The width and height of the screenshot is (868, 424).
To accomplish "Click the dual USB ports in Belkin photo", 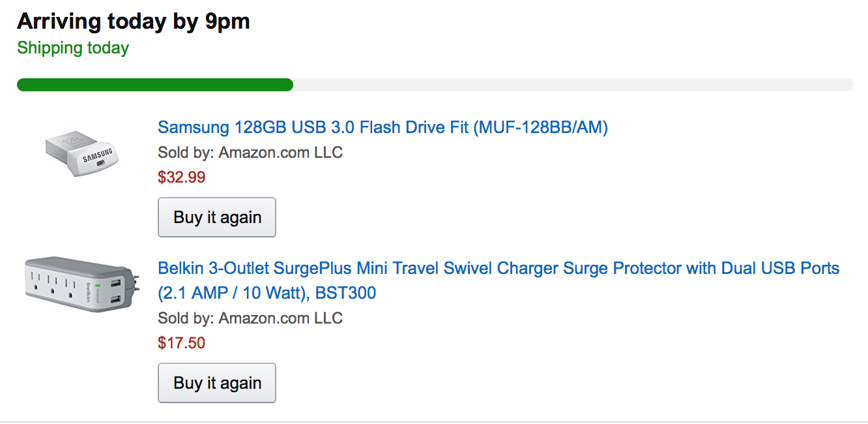I will pyautogui.click(x=115, y=292).
